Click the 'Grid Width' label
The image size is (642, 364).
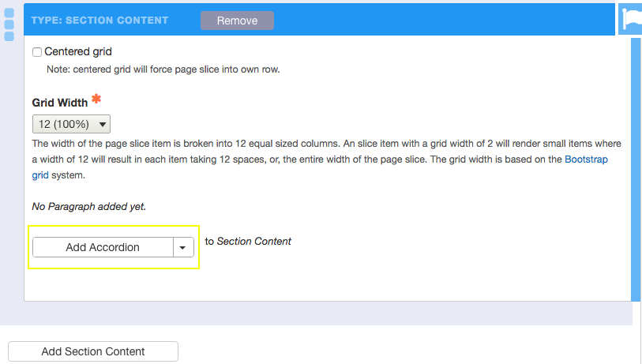(x=60, y=103)
